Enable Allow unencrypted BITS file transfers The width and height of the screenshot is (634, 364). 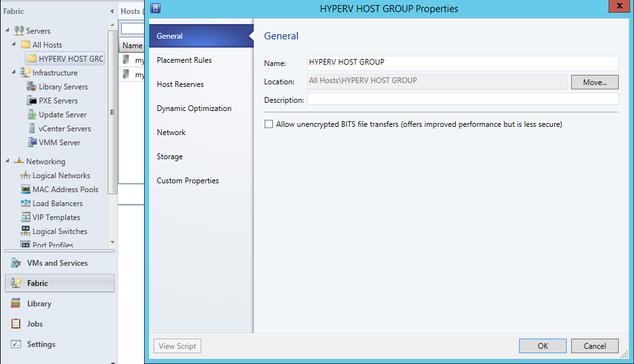pos(268,124)
